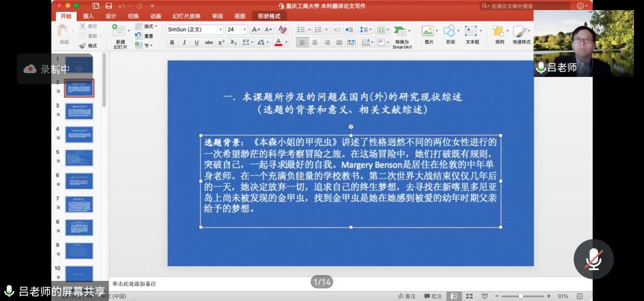
Task: Click Convert to SmartArt icon
Action: pos(401,31)
